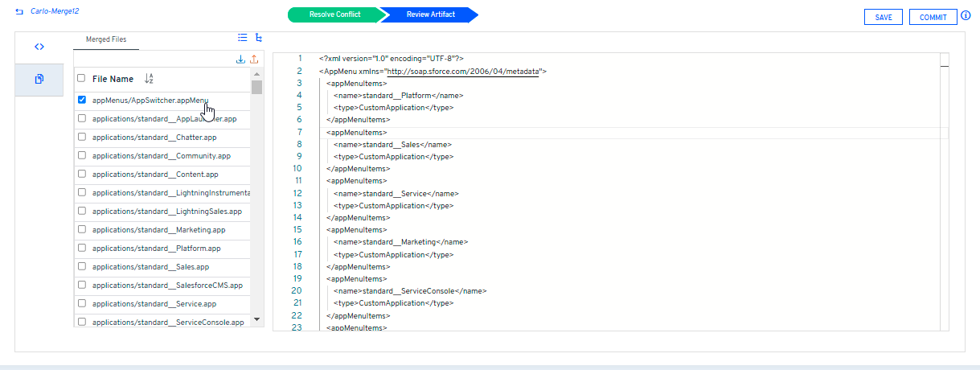
Task: Check the standard__Chatter.app checkbox
Action: [x=81, y=138]
